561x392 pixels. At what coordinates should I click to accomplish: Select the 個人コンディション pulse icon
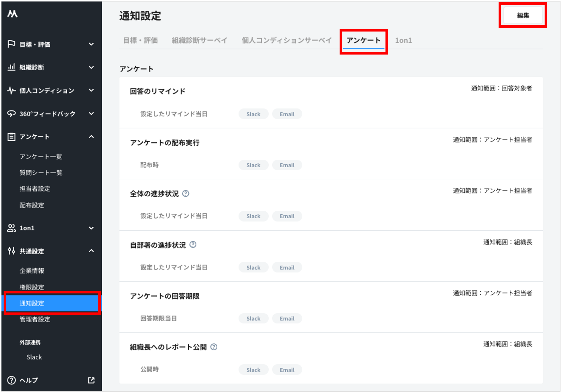(x=12, y=91)
